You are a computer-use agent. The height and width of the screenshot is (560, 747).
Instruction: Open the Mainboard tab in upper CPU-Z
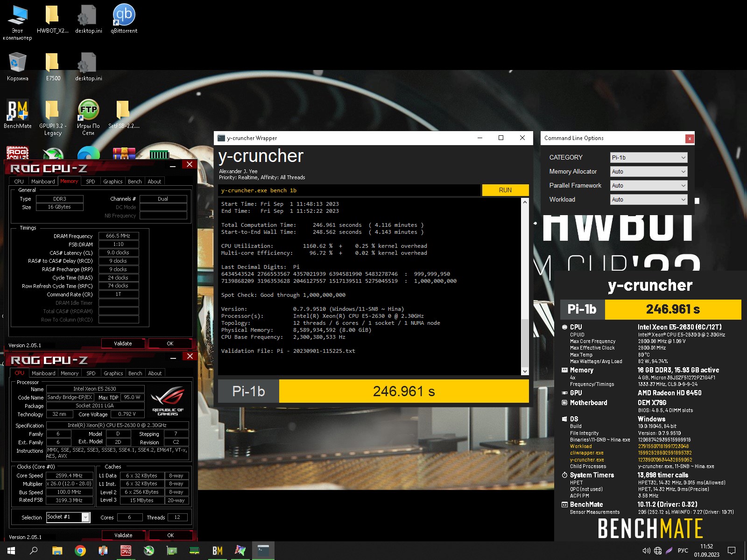click(x=43, y=182)
